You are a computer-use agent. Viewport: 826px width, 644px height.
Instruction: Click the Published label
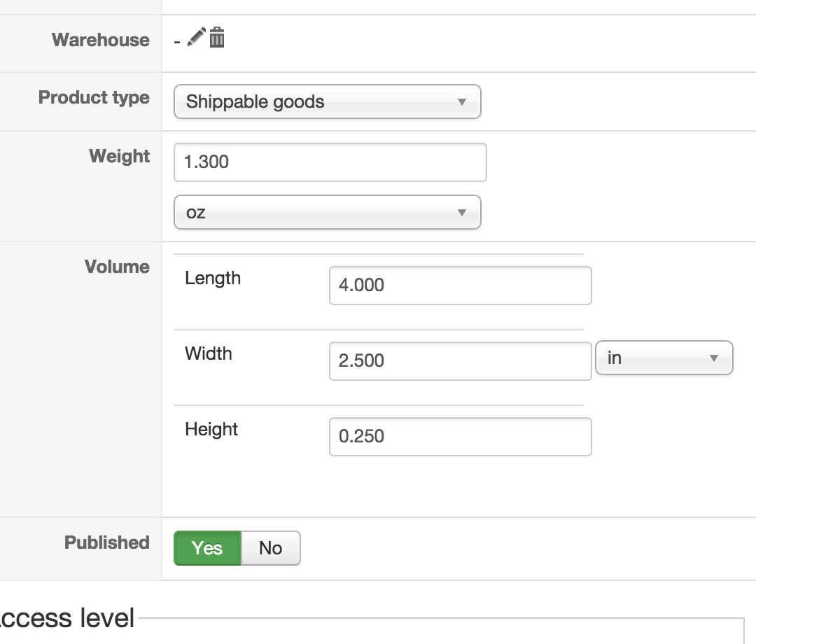[x=107, y=542]
